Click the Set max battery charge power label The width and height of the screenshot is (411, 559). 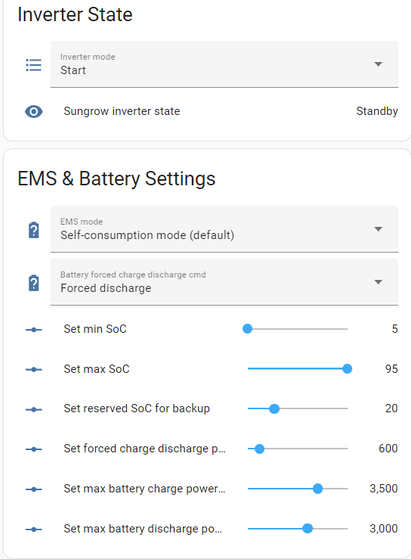pyautogui.click(x=144, y=488)
